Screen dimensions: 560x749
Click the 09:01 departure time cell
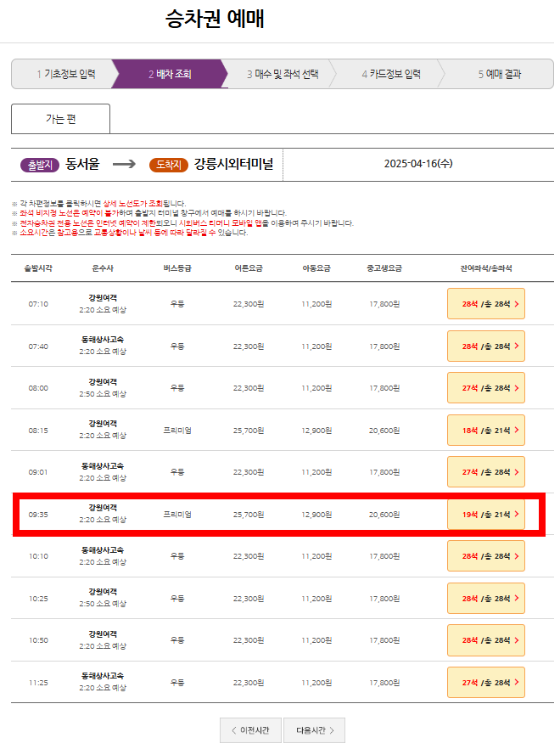pyautogui.click(x=38, y=472)
